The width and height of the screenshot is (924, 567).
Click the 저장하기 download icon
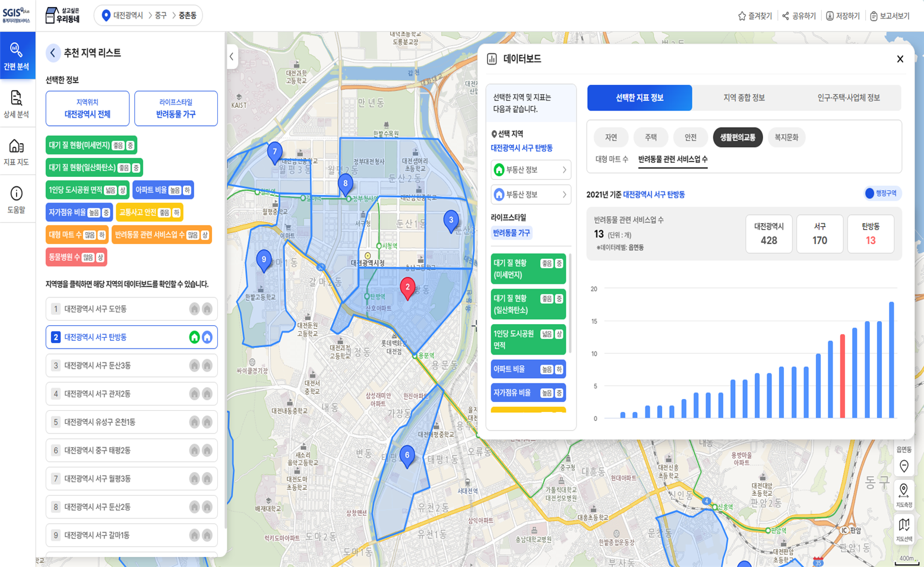coord(830,16)
